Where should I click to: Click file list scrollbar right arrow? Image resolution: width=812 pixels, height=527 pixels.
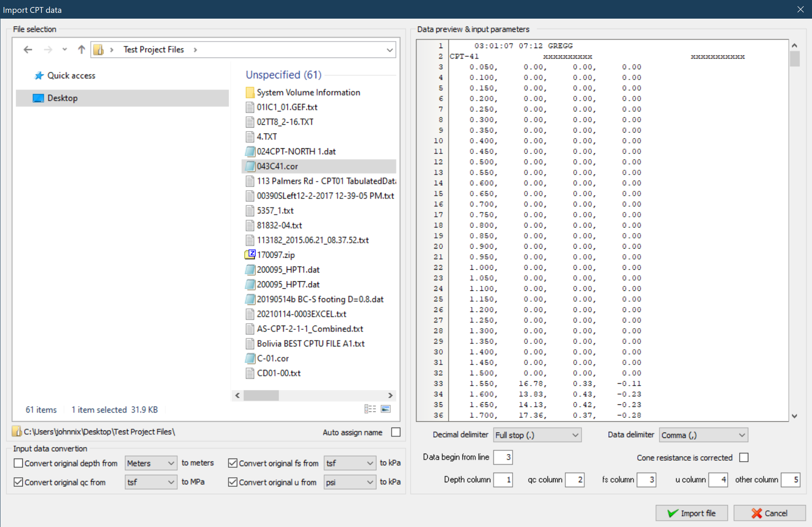coord(390,396)
